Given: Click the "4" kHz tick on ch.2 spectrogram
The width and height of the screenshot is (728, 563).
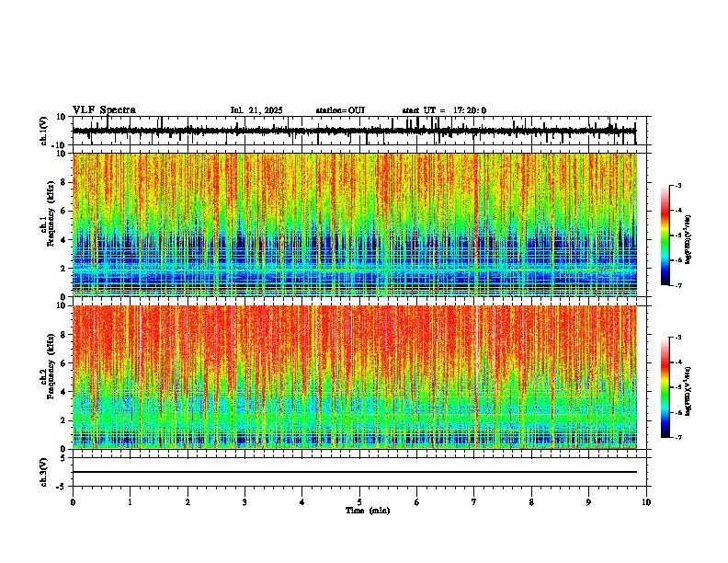Looking at the screenshot, I should tap(64, 392).
